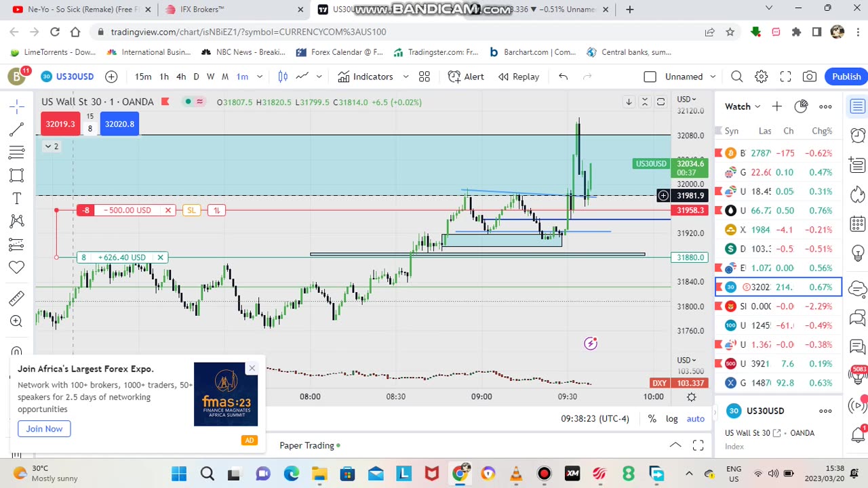Open the layout templates grid icon
The height and width of the screenshot is (488, 868).
coord(425,77)
